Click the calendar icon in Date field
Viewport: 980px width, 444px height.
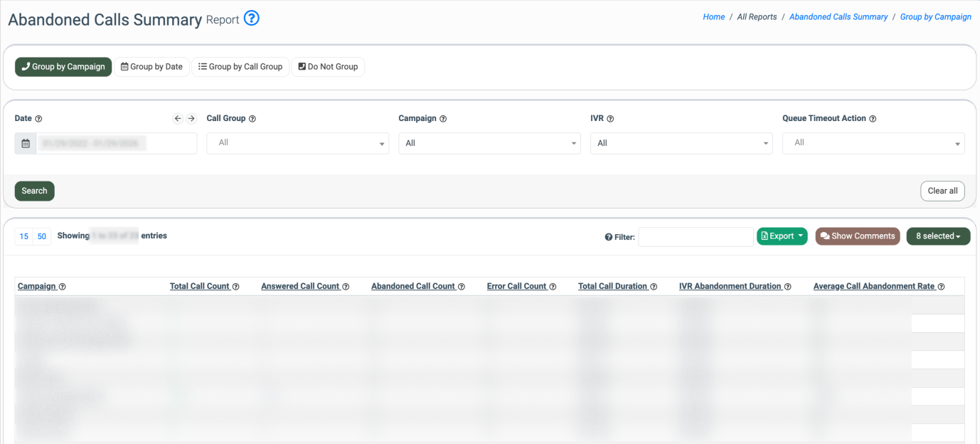[26, 144]
